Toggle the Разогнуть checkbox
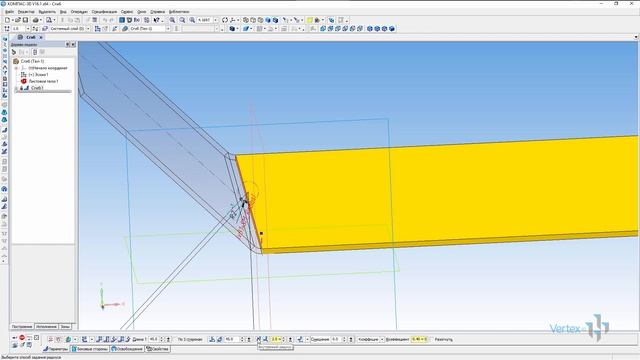The width and height of the screenshot is (640, 360). click(x=432, y=339)
